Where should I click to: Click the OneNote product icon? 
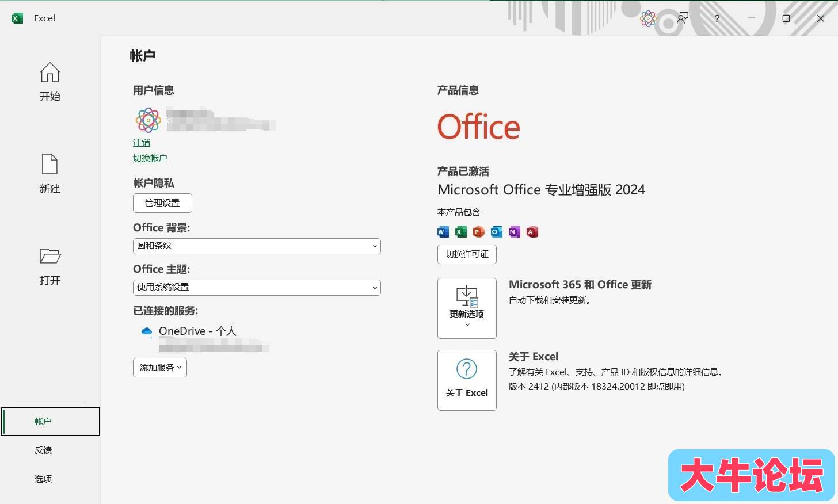[514, 232]
